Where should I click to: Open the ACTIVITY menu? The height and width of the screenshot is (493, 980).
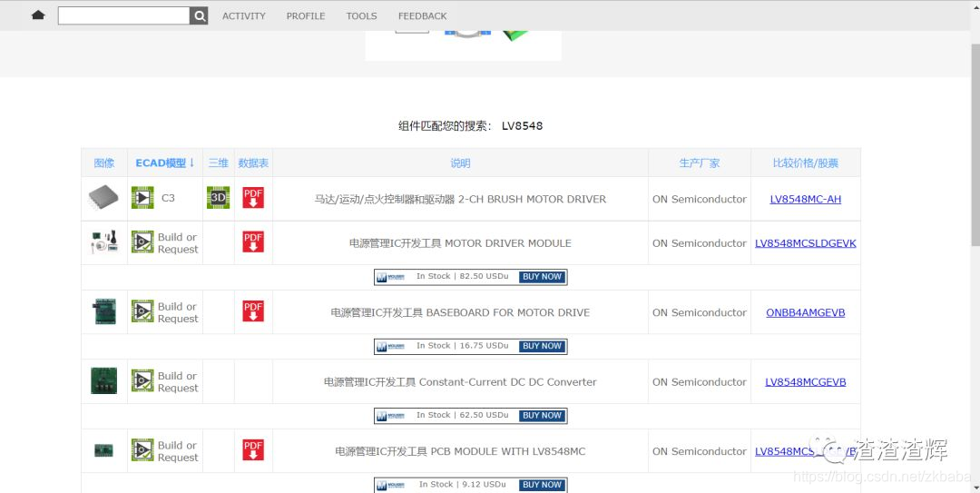click(244, 15)
